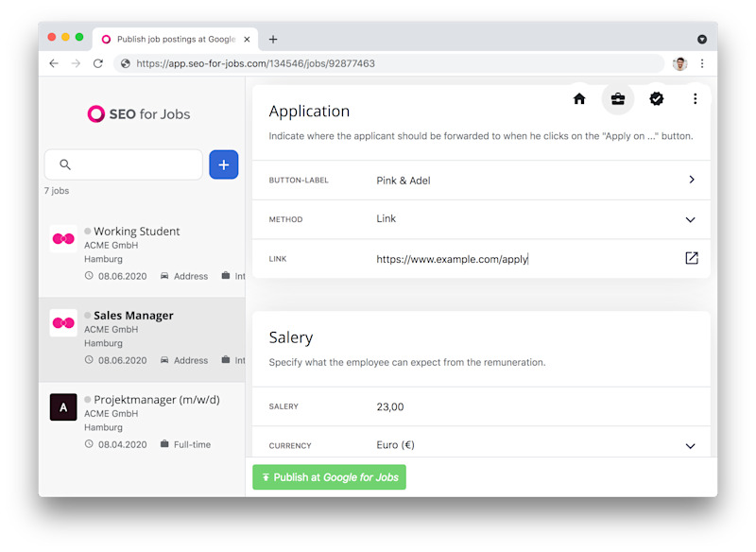Viewport: 756px width, 552px height.
Task: Click the browser address bar URL
Action: point(255,63)
